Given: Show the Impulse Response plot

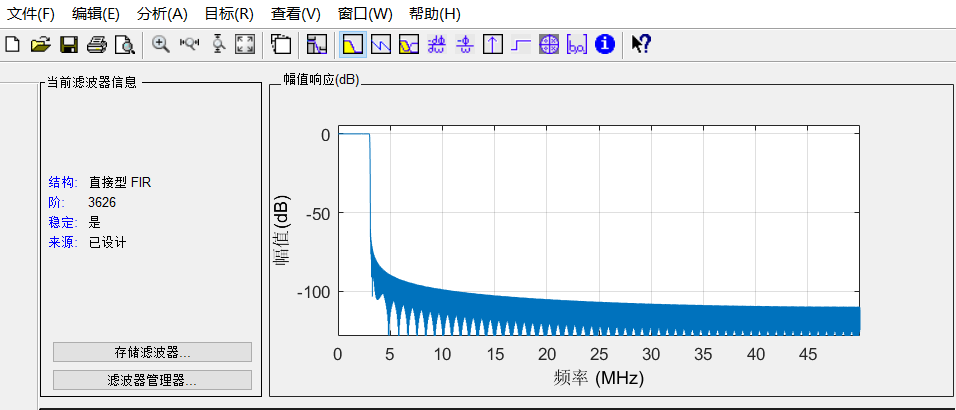Looking at the screenshot, I should coord(493,44).
